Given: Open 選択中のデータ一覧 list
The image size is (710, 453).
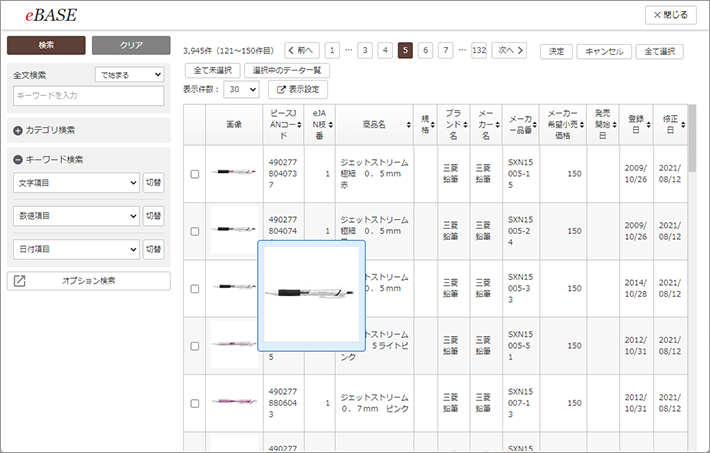Looking at the screenshot, I should pyautogui.click(x=287, y=71).
